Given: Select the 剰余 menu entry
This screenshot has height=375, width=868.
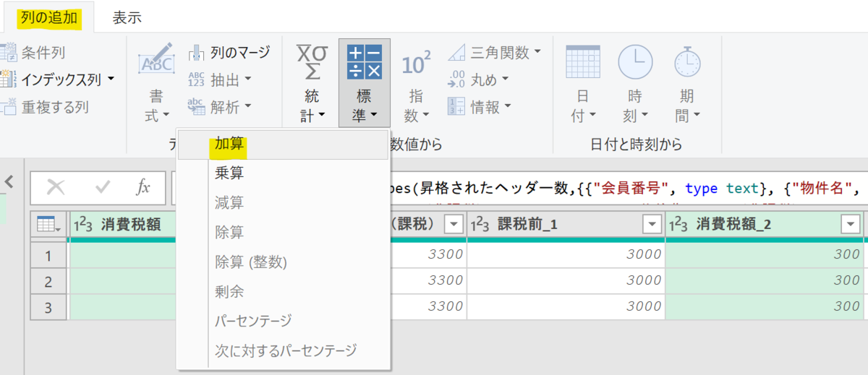Looking at the screenshot, I should [x=283, y=291].
